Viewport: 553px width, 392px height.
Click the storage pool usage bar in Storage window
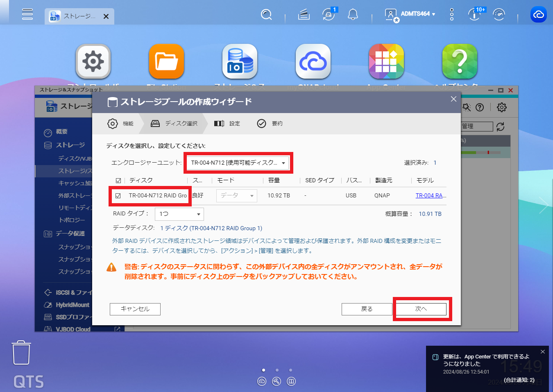[481, 152]
